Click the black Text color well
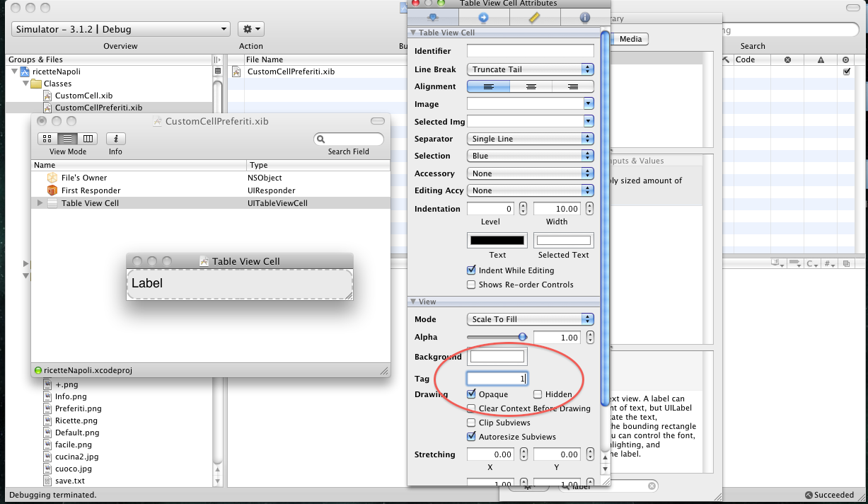The width and height of the screenshot is (868, 504). (x=497, y=241)
